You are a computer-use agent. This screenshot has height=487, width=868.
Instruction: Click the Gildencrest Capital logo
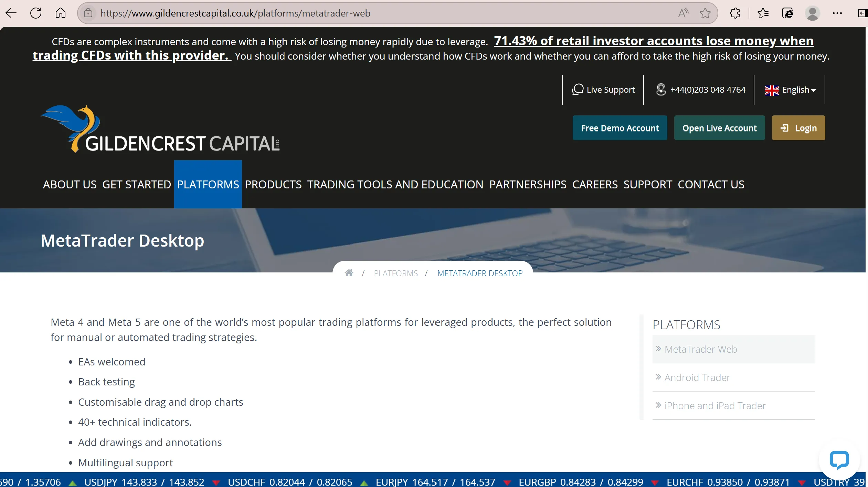pyautogui.click(x=160, y=129)
